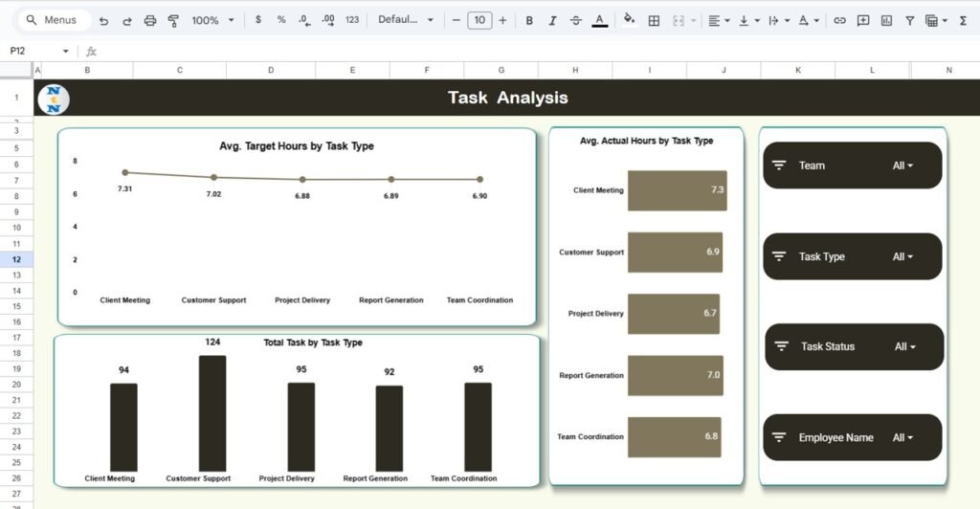The image size is (980, 509).
Task: Click the font size field showing 10
Action: (x=479, y=20)
